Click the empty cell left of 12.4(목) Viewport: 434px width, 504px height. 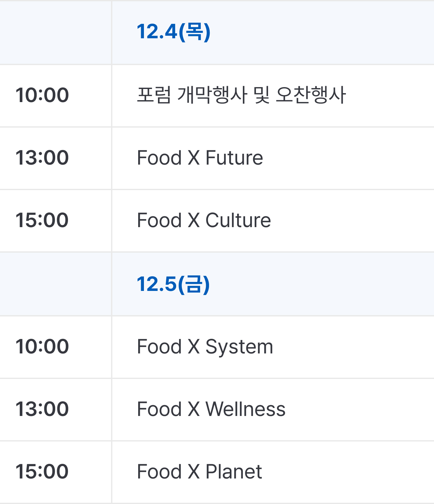tap(56, 33)
